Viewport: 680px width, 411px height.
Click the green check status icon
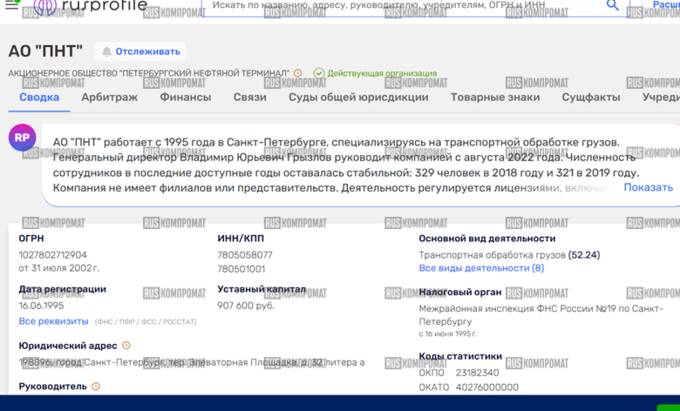[x=319, y=73]
